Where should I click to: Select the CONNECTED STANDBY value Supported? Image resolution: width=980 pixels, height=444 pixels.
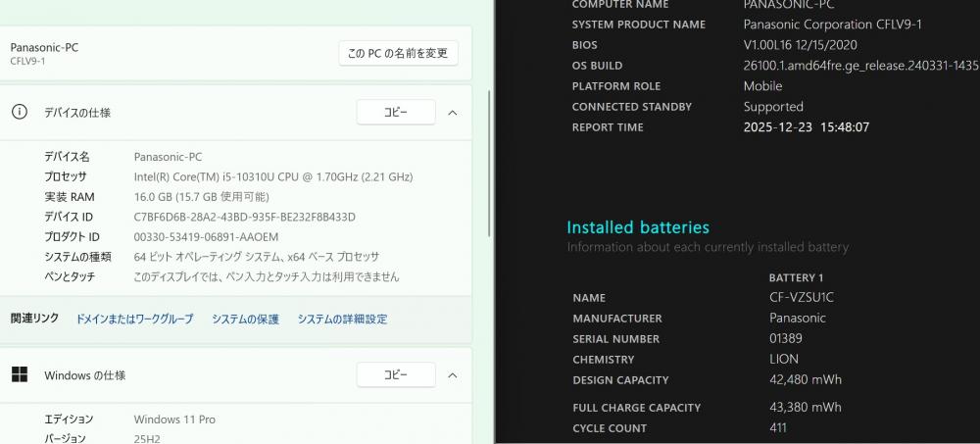pyautogui.click(x=773, y=106)
